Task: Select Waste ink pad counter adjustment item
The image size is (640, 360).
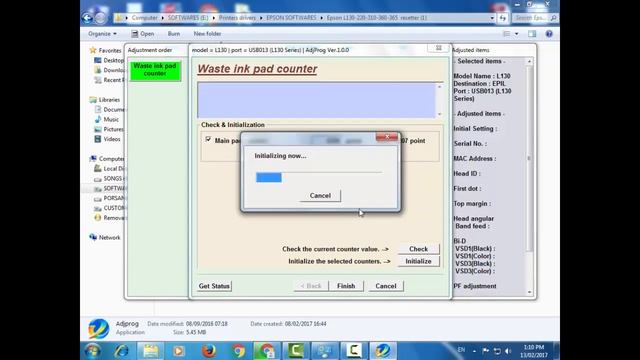Action: coord(155,70)
